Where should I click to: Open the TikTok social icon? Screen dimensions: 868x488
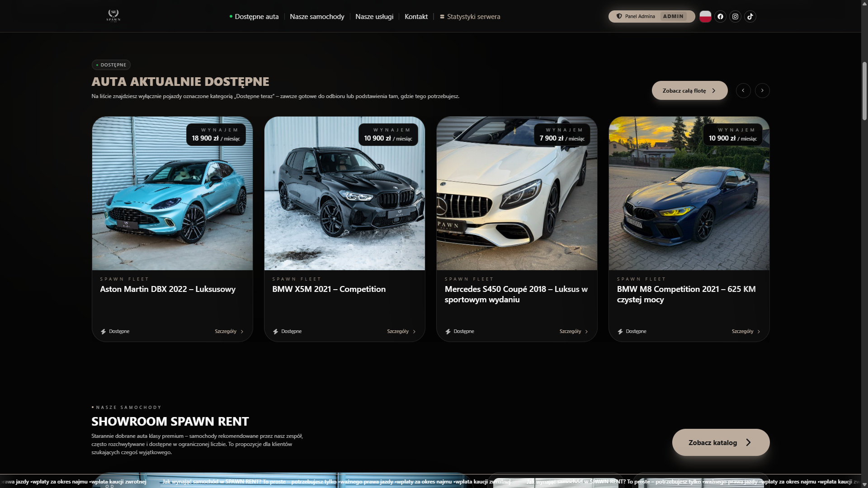[750, 16]
